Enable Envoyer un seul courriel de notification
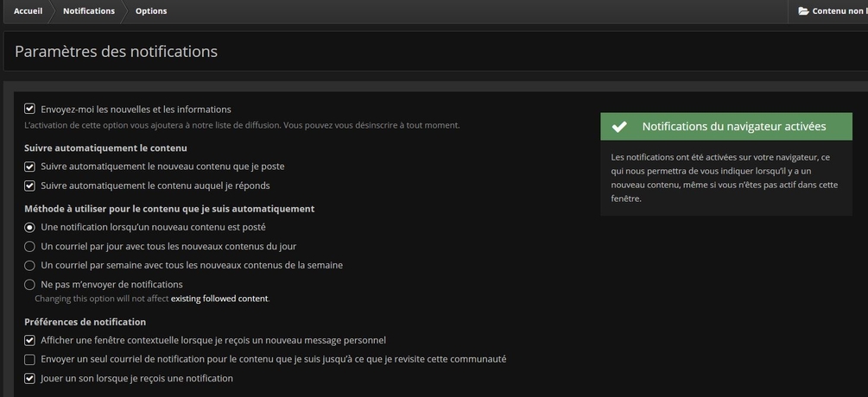 pos(30,360)
